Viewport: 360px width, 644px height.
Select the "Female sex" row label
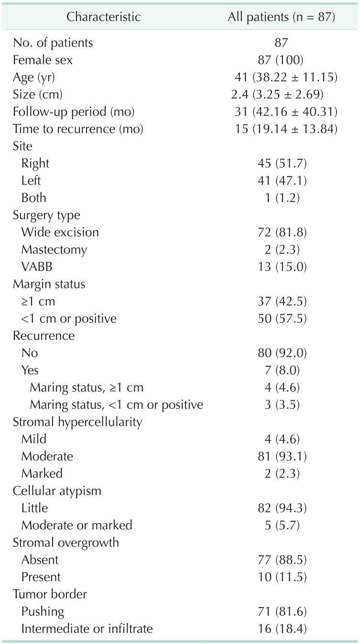(43, 61)
